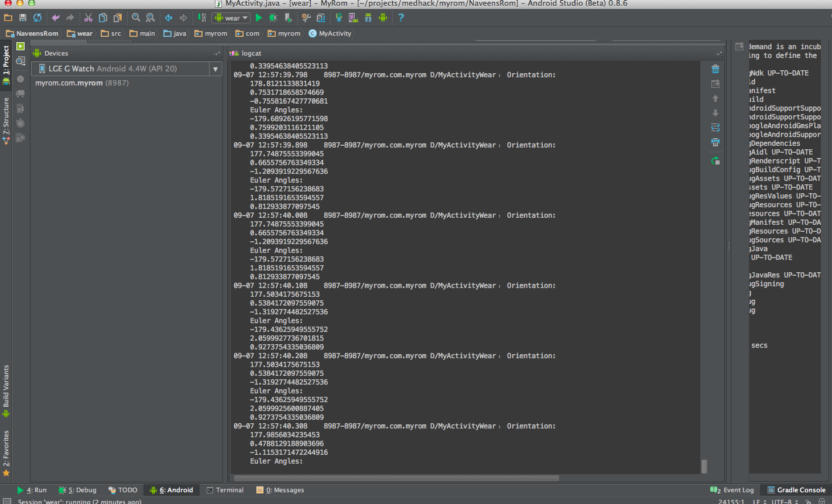Navigate back with blue left arrow

(169, 18)
